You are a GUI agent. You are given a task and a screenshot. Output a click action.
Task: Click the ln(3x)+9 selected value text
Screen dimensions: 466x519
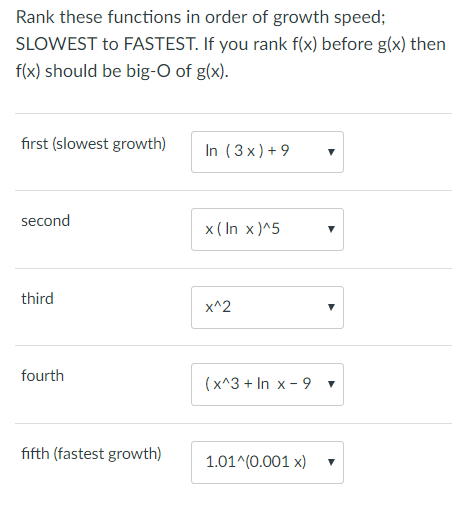coord(247,151)
